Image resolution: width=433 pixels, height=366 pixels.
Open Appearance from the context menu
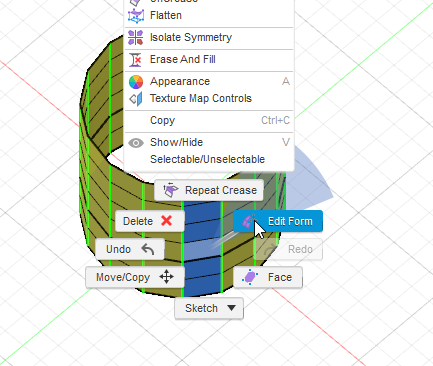pyautogui.click(x=209, y=82)
